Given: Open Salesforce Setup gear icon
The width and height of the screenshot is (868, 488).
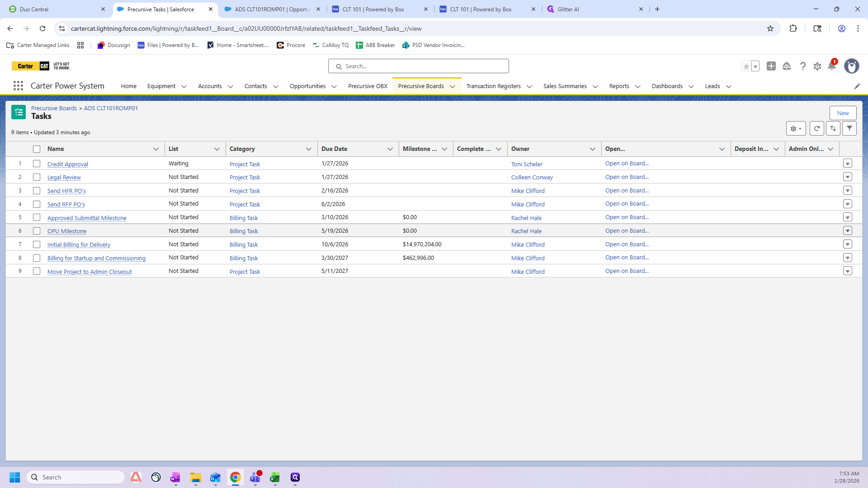Looking at the screenshot, I should point(817,66).
